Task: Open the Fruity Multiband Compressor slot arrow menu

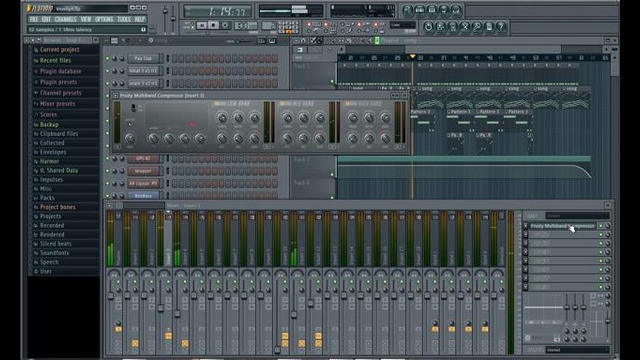Action: (x=526, y=226)
